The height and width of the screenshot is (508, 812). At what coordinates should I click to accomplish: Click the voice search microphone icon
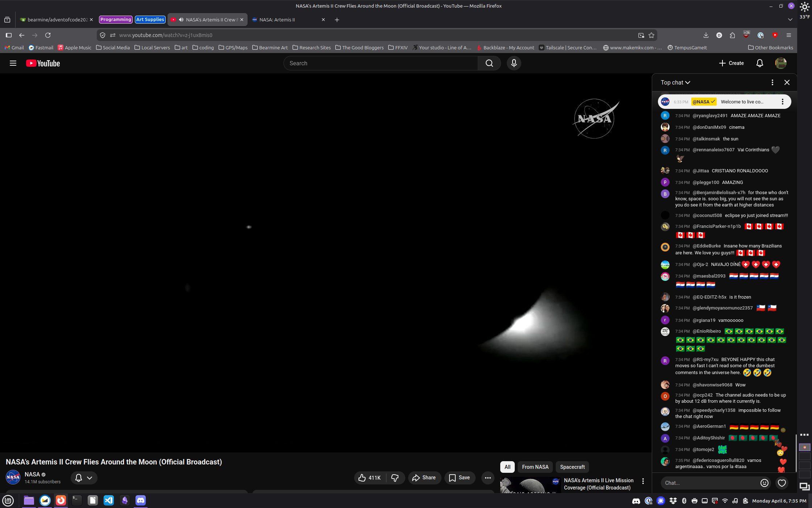[x=514, y=63]
